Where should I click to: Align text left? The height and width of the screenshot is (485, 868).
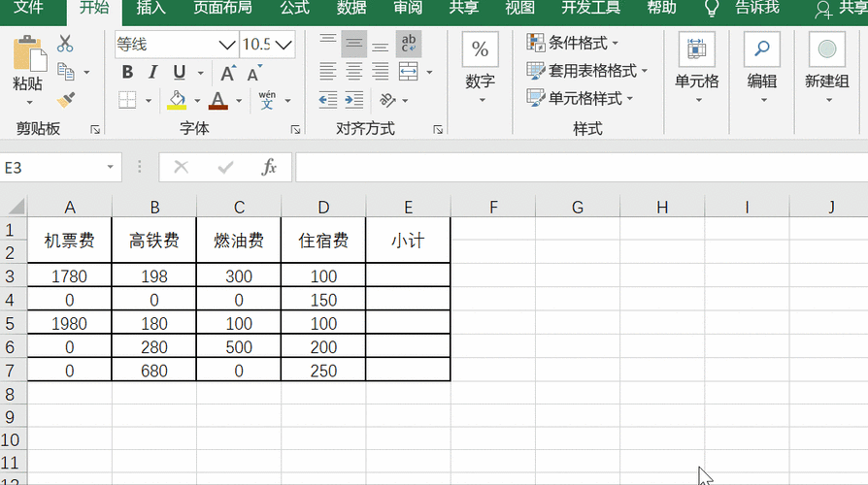(x=328, y=72)
